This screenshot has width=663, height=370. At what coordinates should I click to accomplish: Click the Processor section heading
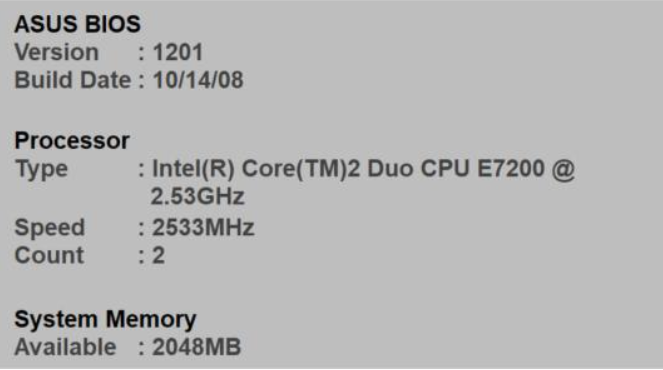click(72, 140)
